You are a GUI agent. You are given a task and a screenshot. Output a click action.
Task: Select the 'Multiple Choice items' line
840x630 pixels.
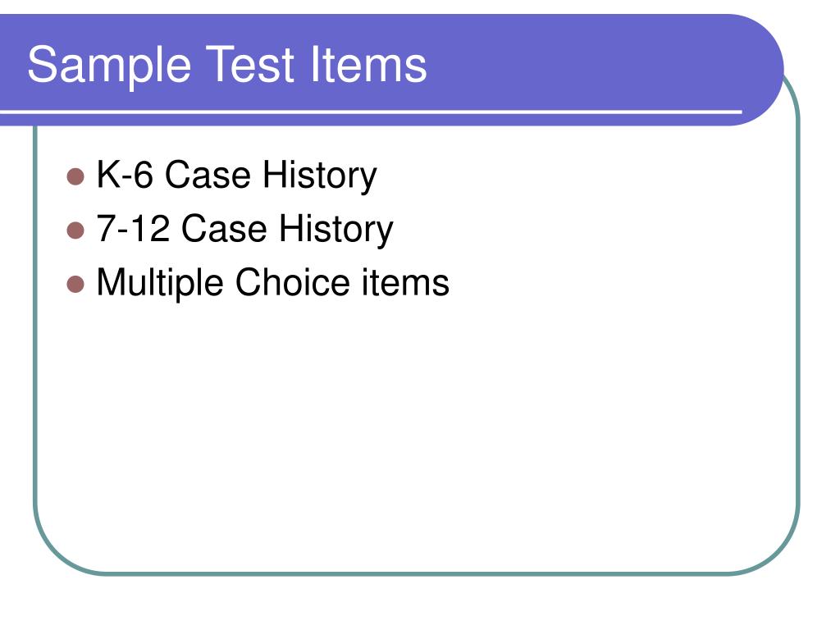272,283
